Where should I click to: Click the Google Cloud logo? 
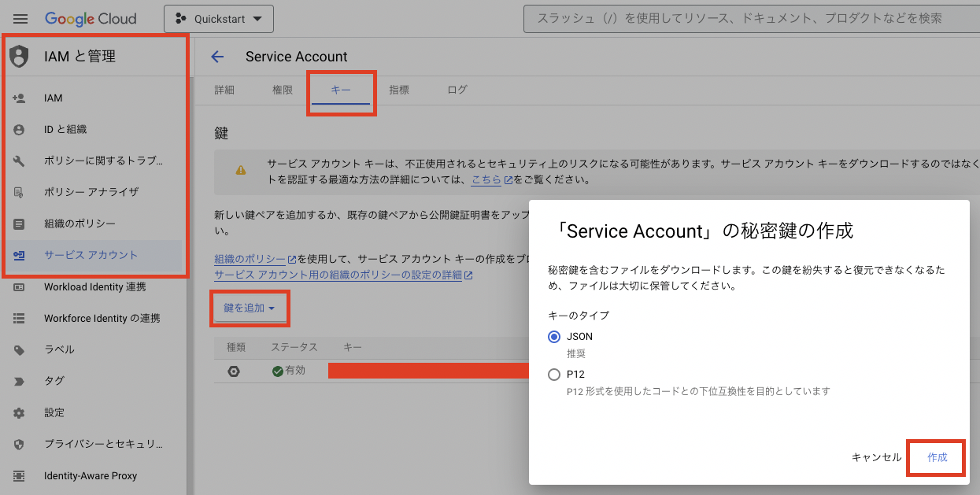click(91, 18)
